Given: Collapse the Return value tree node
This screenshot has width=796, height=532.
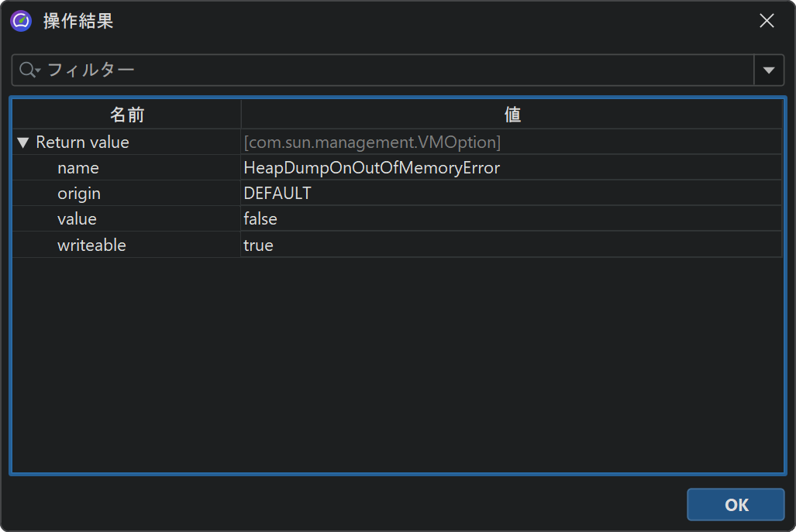Looking at the screenshot, I should [22, 142].
